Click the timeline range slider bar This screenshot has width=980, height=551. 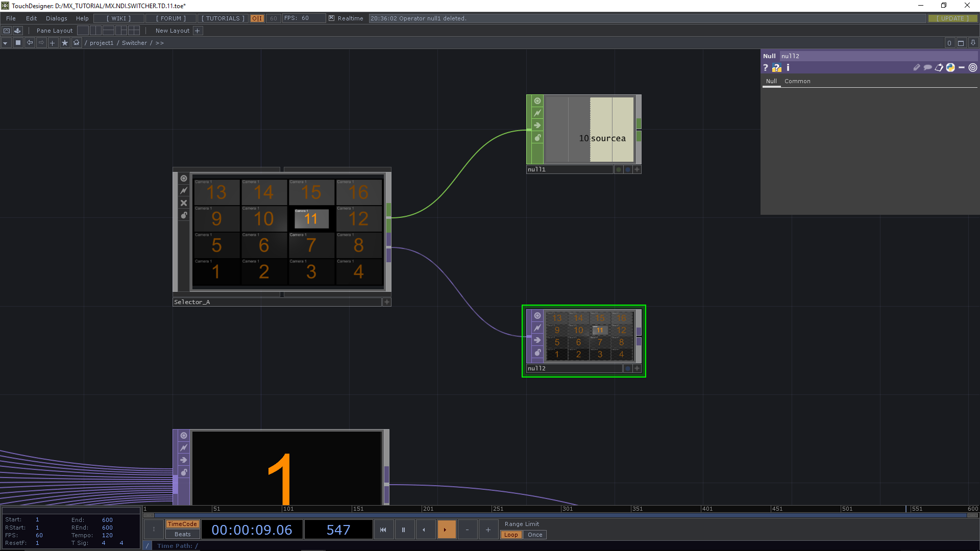pos(561,515)
